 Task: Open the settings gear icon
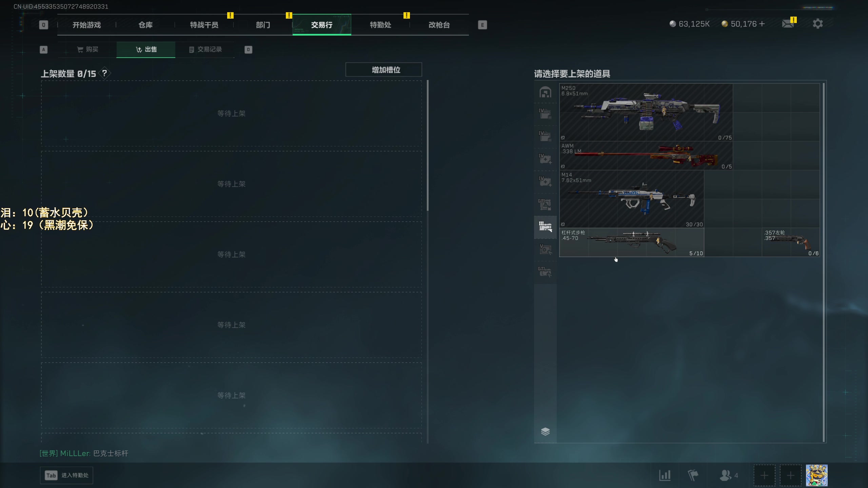817,24
